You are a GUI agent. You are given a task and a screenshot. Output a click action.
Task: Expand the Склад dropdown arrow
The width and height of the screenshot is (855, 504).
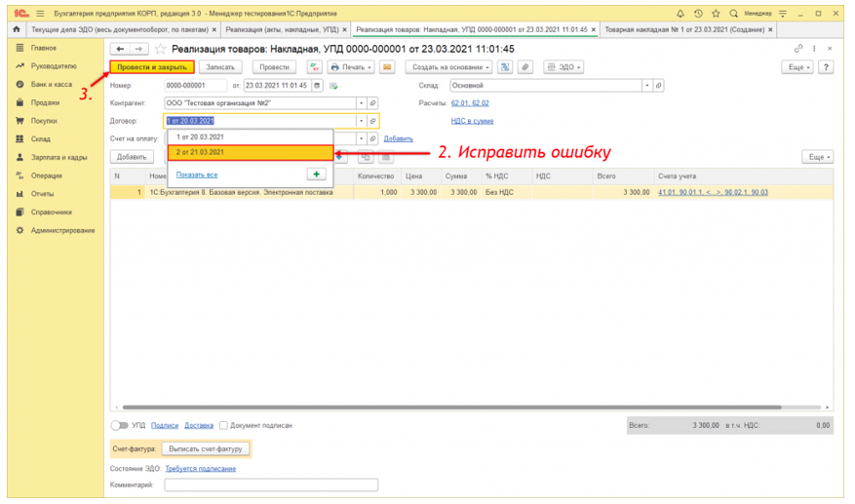646,86
